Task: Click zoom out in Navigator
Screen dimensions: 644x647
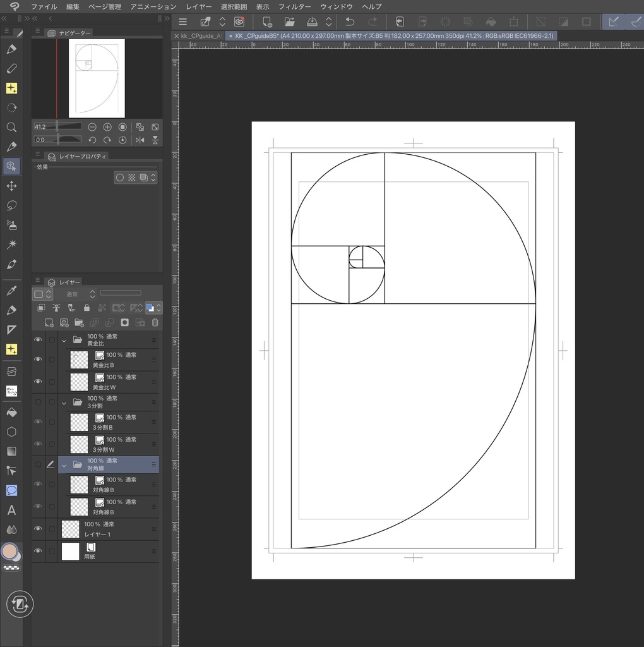Action: point(92,127)
